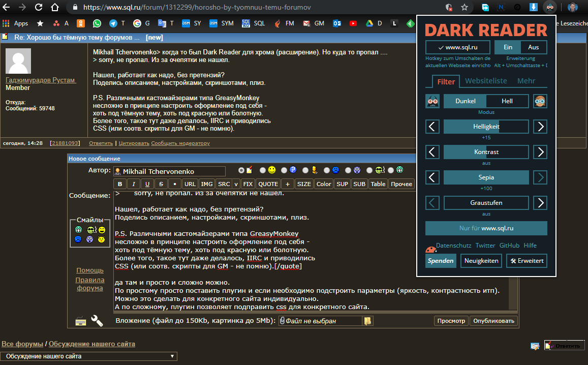Select the Hell light mode option
Image resolution: width=588 pixels, height=365 pixels.
click(x=507, y=101)
